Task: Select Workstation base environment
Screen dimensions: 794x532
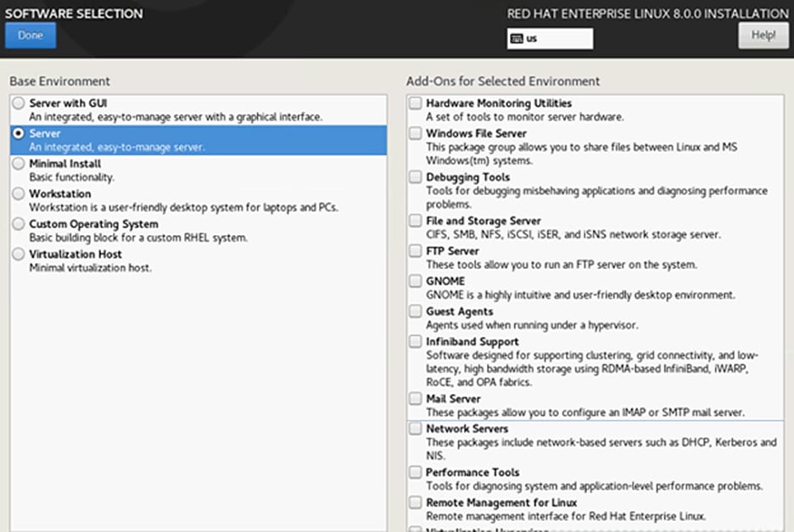Action: (19, 194)
